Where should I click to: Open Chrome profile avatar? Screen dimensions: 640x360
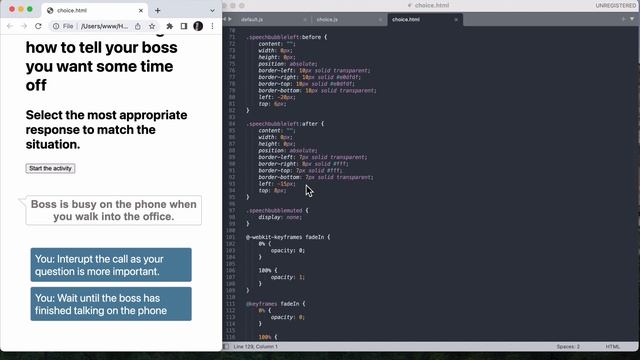click(198, 26)
